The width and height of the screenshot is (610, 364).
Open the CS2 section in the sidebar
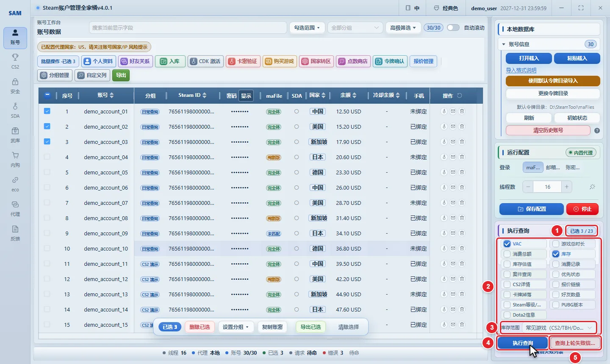[15, 61]
